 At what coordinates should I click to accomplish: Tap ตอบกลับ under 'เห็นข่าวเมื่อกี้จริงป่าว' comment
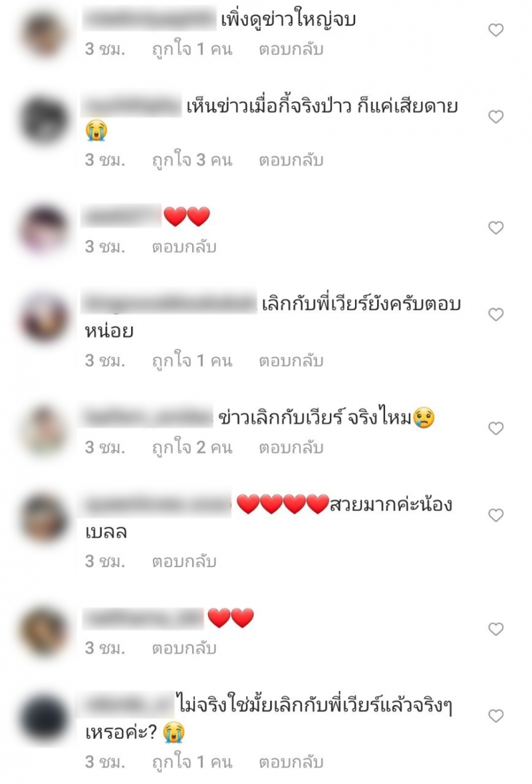click(291, 160)
